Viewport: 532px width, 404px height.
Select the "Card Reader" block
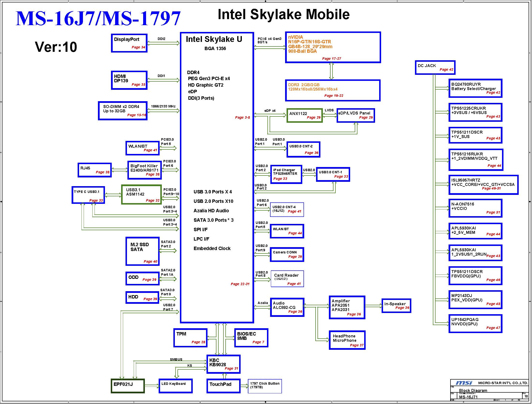pos(287,279)
